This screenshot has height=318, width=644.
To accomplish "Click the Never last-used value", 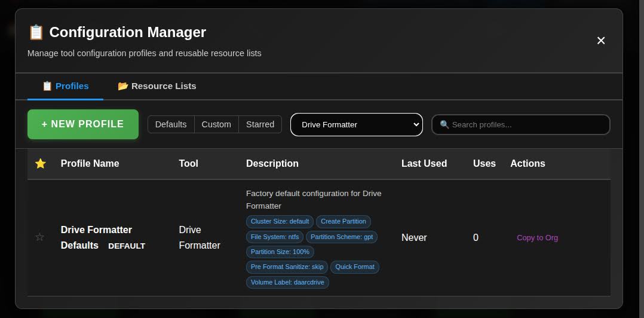I will tap(414, 237).
